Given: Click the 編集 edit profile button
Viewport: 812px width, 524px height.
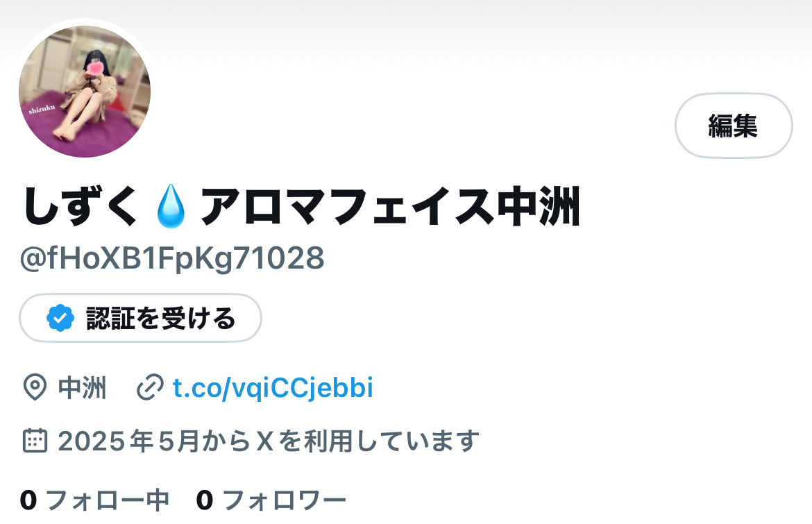Looking at the screenshot, I should point(734,126).
